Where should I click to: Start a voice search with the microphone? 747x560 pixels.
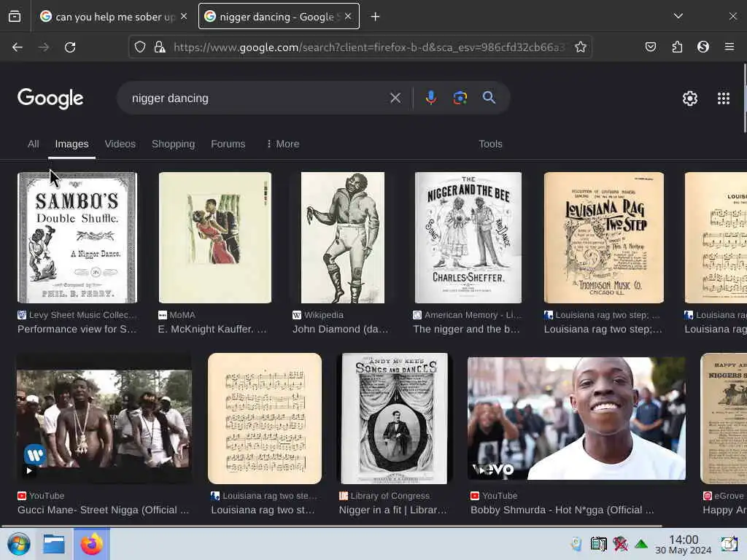click(430, 98)
